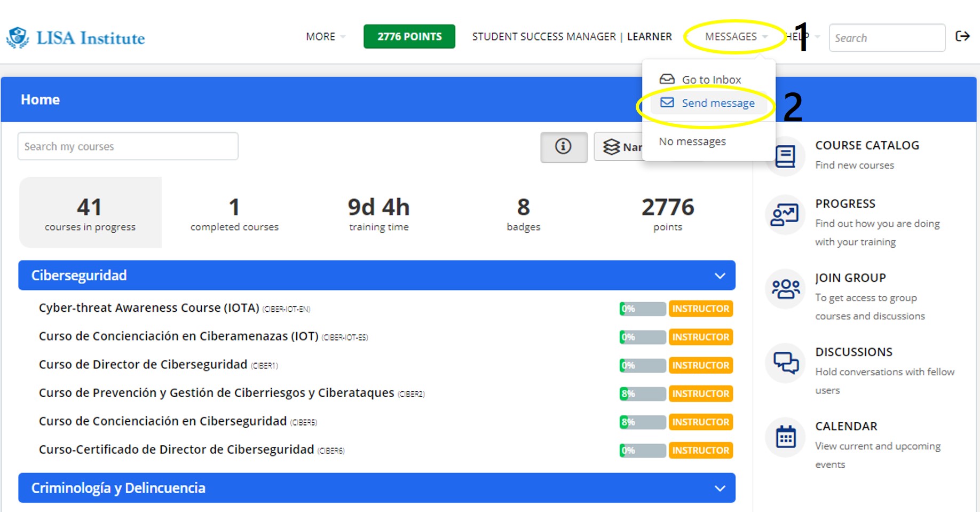Open the Calendar icon
Viewport: 980px width, 512px height.
[x=785, y=437]
